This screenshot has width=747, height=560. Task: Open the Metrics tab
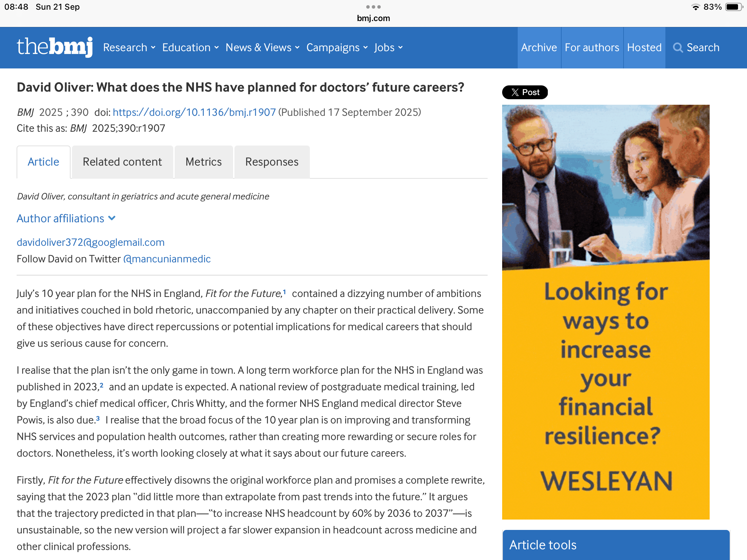203,162
